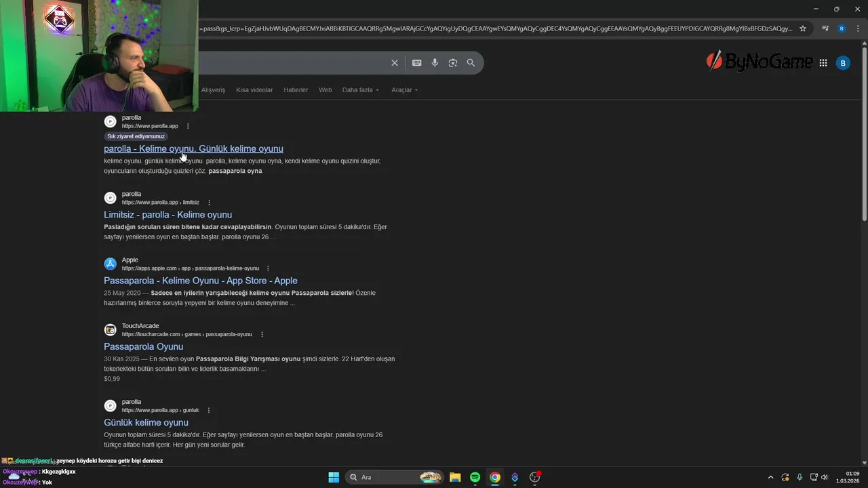
Task: Click the Google search input field
Action: point(292,63)
